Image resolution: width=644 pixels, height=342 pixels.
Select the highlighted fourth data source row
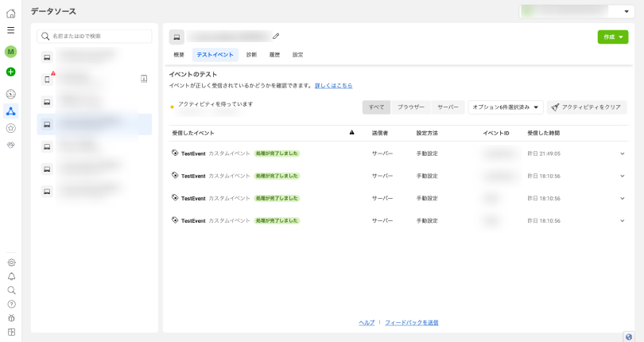(x=95, y=124)
